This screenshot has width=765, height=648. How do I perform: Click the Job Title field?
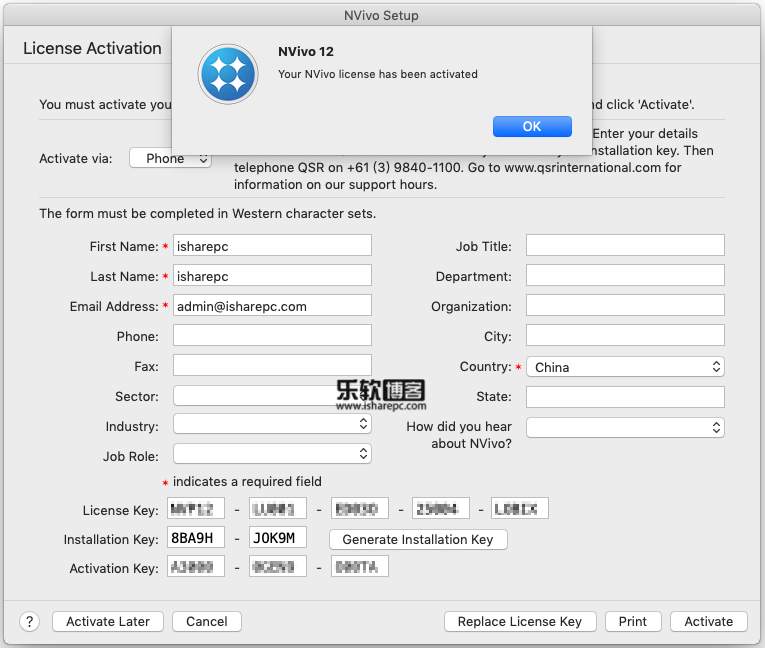click(625, 245)
